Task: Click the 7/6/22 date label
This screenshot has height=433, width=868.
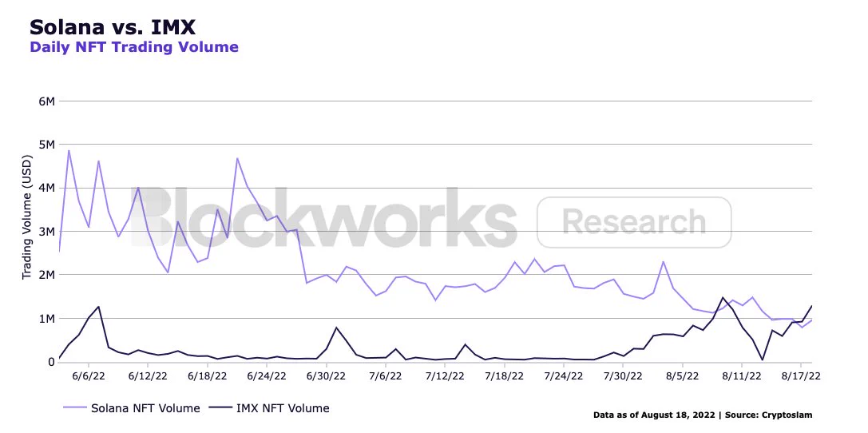Action: point(386,376)
